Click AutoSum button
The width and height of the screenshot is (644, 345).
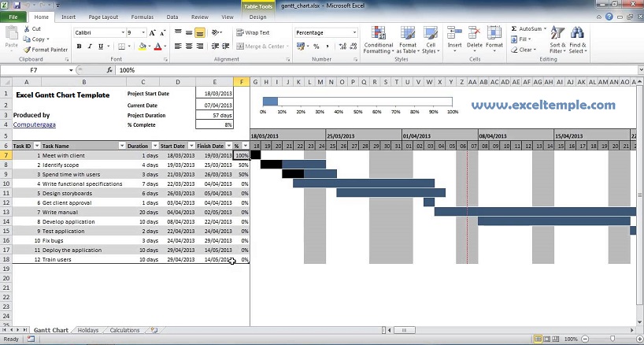click(527, 28)
